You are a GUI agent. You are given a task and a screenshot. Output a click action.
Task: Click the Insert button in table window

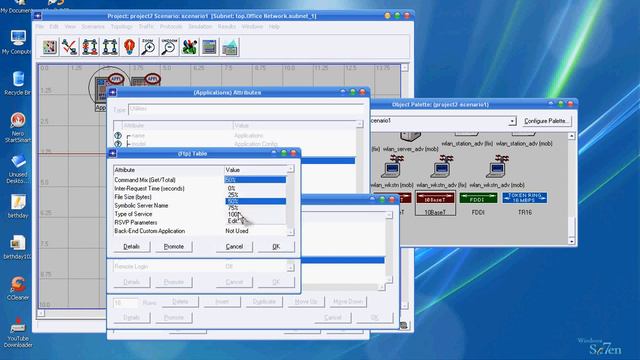click(222, 302)
